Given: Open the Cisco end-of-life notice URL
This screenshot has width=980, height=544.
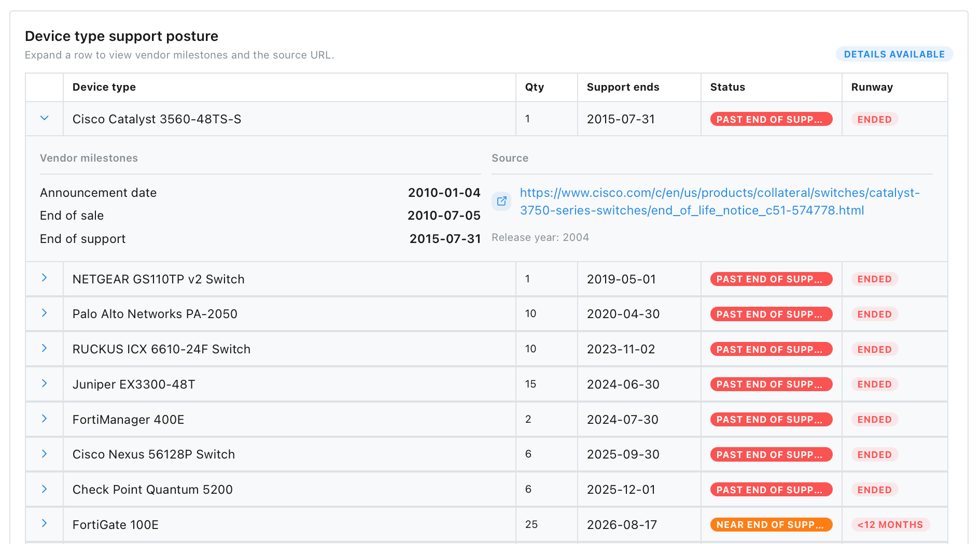Looking at the screenshot, I should (x=720, y=202).
